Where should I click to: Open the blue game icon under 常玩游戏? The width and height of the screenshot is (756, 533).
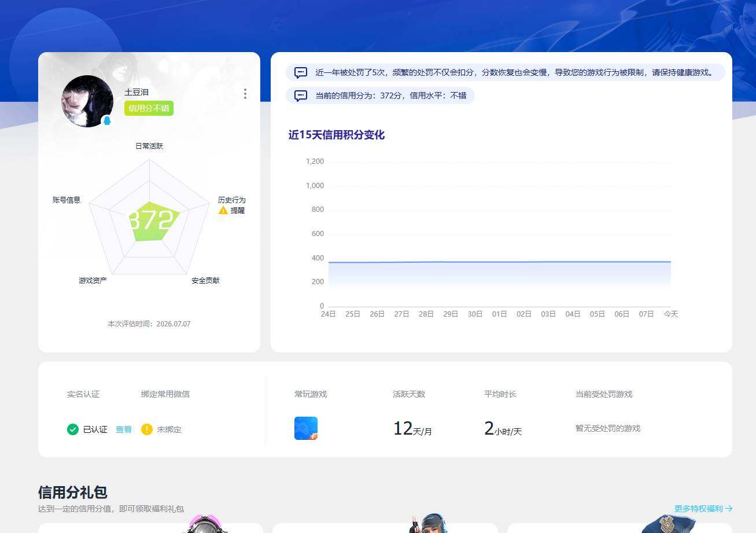306,428
